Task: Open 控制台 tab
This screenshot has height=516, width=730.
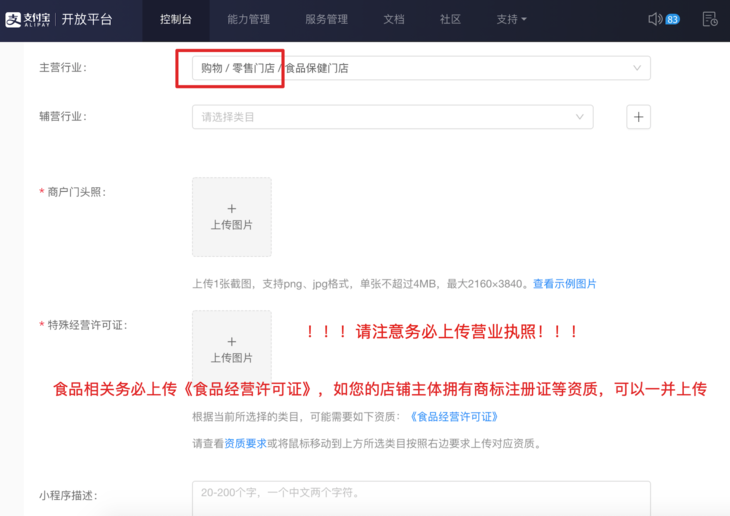Action: tap(176, 20)
